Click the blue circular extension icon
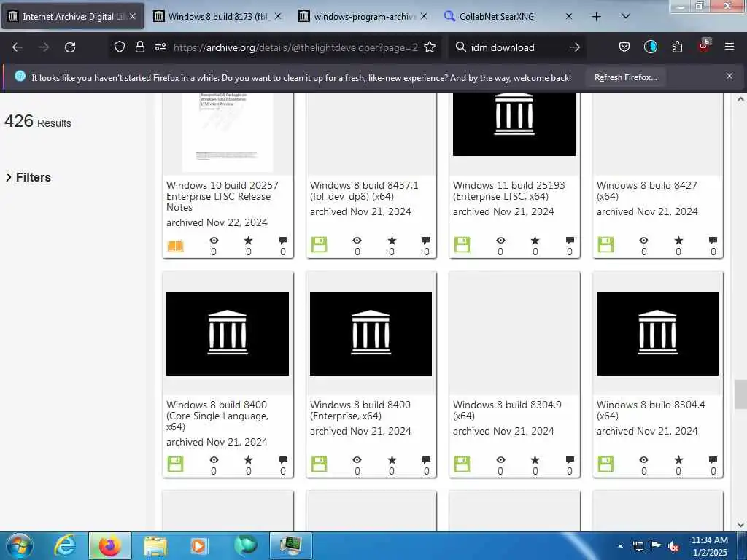 650,47
